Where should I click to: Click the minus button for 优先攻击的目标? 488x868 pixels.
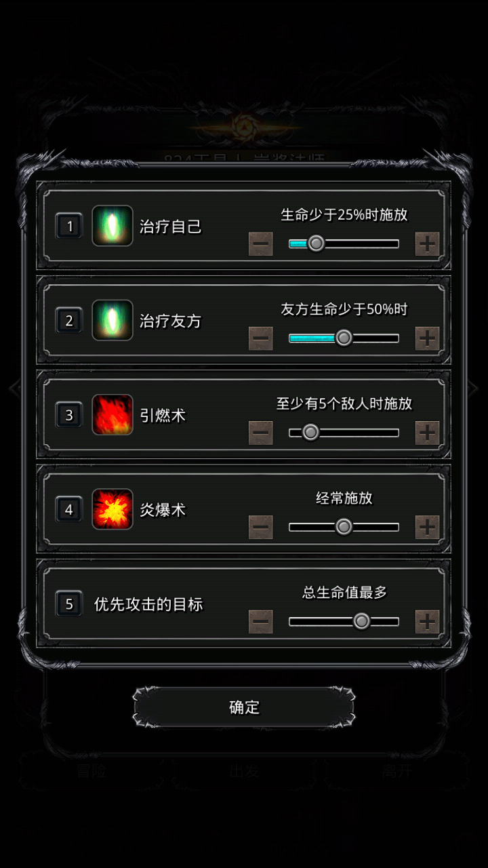261,620
